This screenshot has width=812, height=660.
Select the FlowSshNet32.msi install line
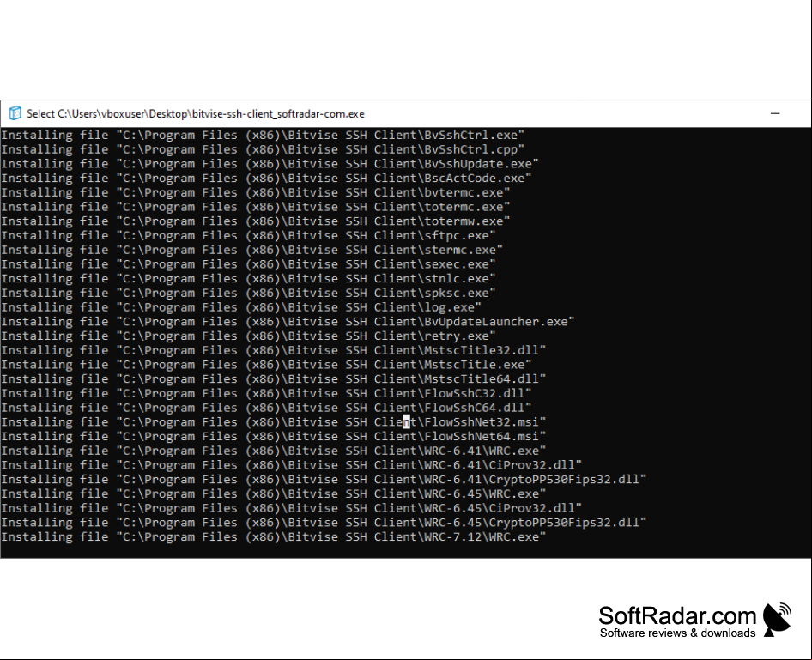[274, 422]
